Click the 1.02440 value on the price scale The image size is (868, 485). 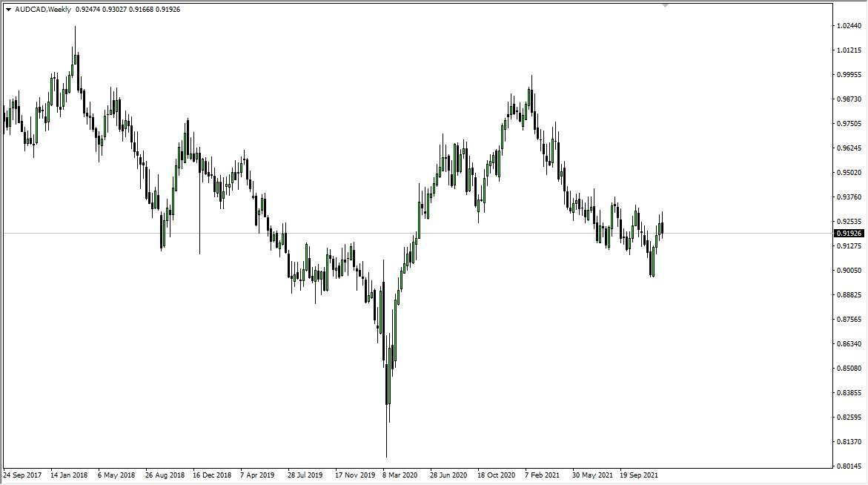[x=847, y=25]
